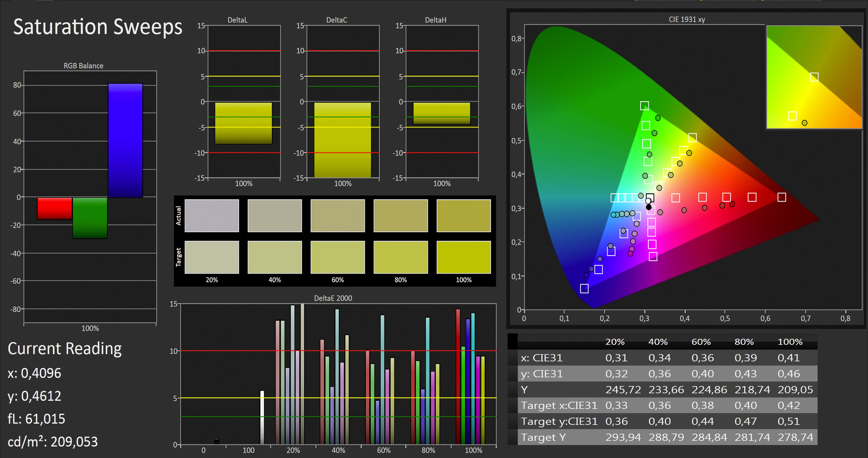Click the Target Y value 293,94
The height and width of the screenshot is (458, 868).
[623, 437]
